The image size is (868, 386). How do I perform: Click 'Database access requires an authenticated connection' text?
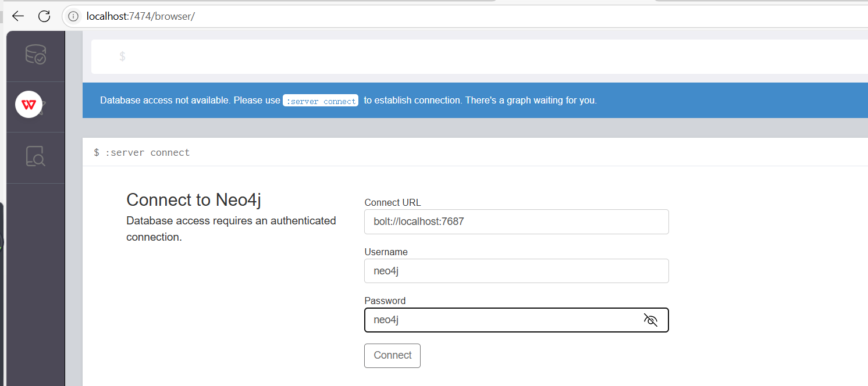pos(231,228)
